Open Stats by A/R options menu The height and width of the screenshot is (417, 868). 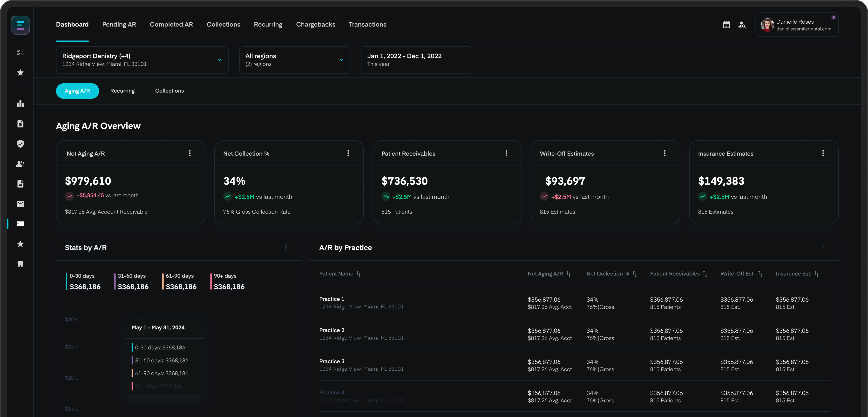pos(286,247)
